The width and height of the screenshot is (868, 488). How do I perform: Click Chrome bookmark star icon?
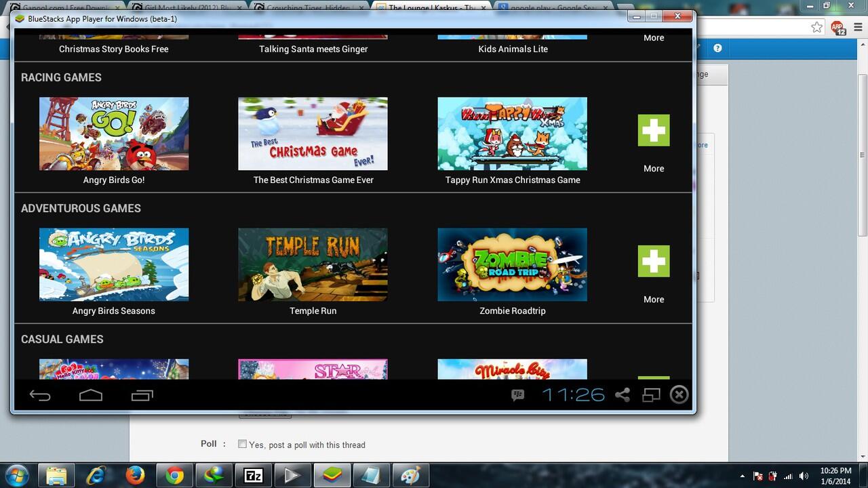[x=817, y=27]
